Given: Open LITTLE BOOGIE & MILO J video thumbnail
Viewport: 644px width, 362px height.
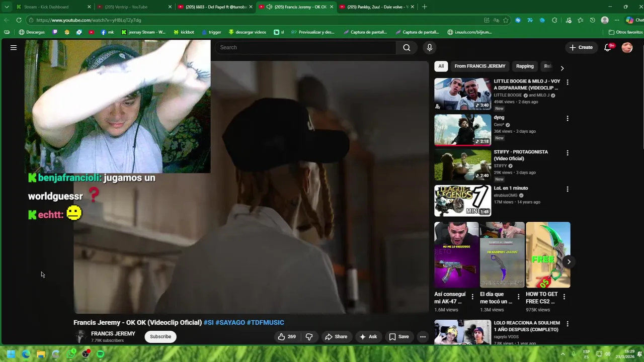Looking at the screenshot, I should click(x=462, y=94).
